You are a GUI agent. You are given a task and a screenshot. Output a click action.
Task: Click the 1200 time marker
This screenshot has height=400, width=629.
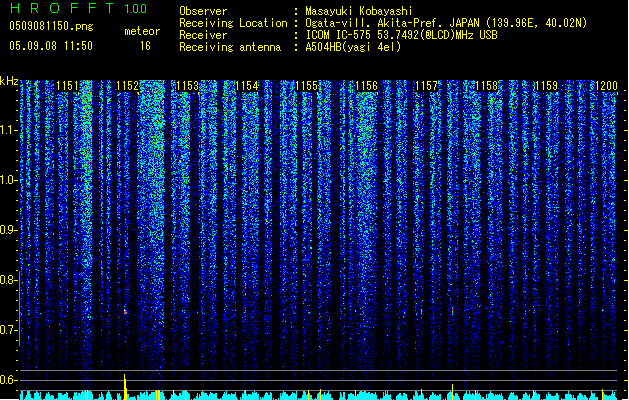coord(606,86)
